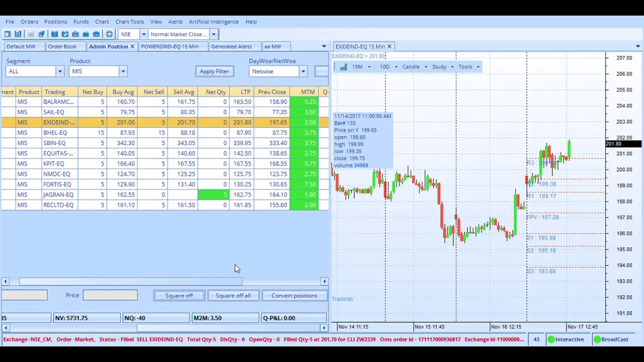Click the chart-type icon in chart toolbar

[x=343, y=67]
